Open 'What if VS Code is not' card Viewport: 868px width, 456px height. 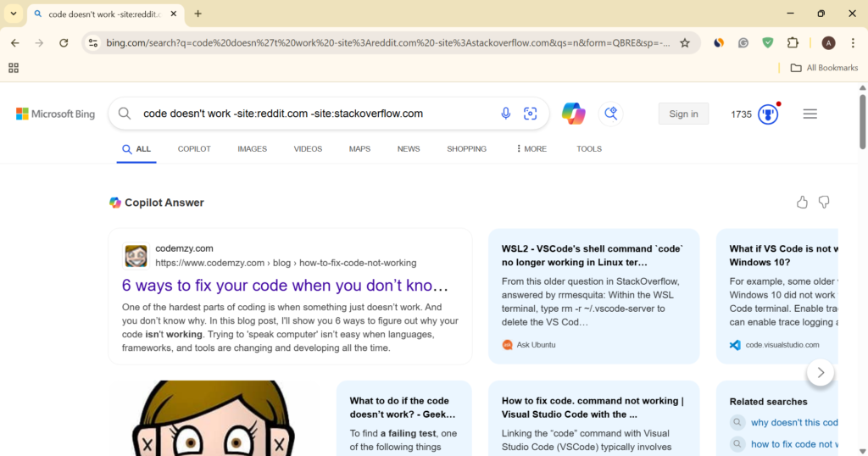[777, 296]
